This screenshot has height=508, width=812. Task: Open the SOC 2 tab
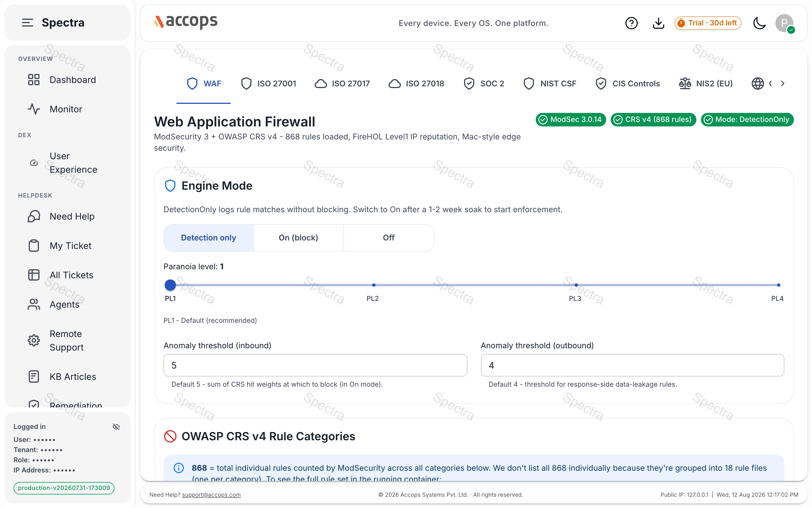click(484, 84)
